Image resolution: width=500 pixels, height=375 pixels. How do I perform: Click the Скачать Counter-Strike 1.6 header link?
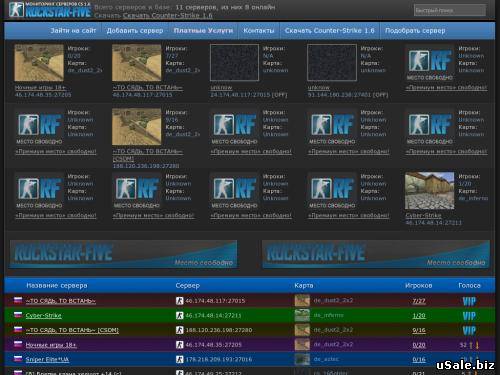168,15
